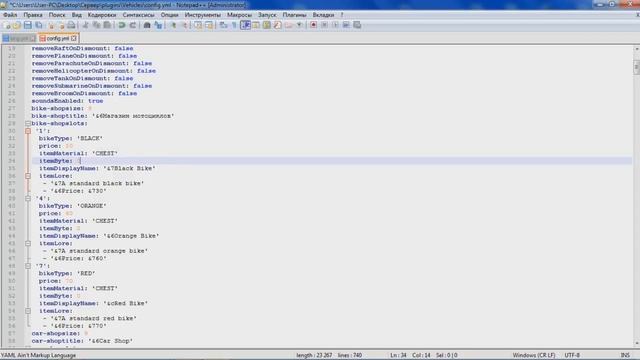Open the Плагины menu
Viewport: 640px width, 360px height.
coord(294,15)
